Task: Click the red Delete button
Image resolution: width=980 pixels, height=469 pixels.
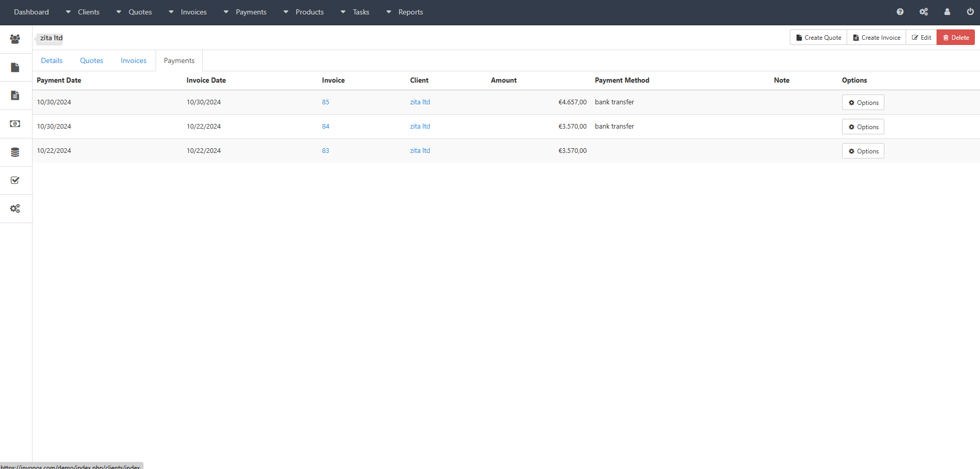Action: click(955, 37)
